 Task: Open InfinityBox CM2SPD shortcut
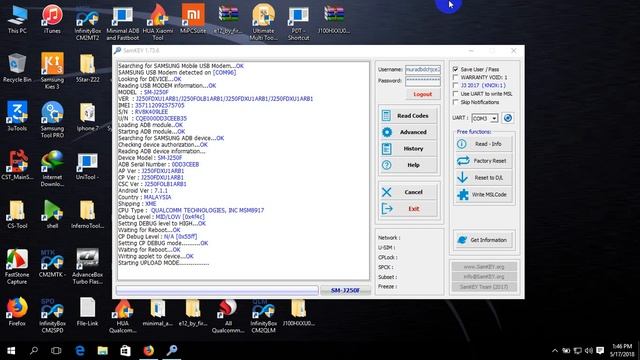52,315
